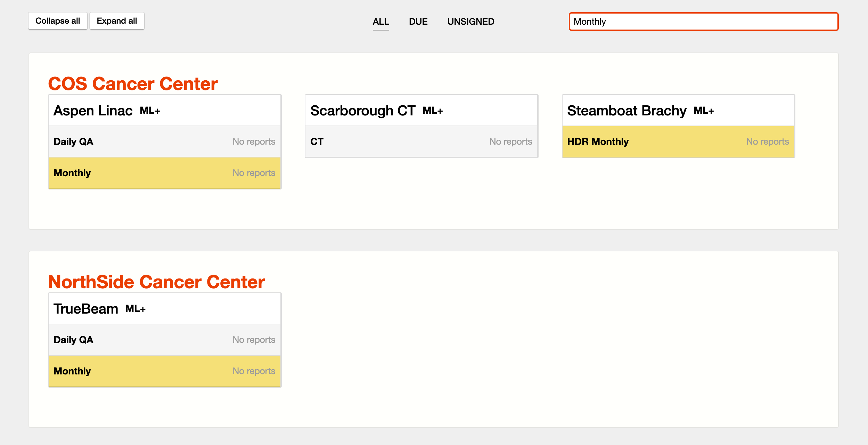Screen dimensions: 868x445
Task: Open the highlighted Aspen Linac Monthly row
Action: click(x=164, y=173)
